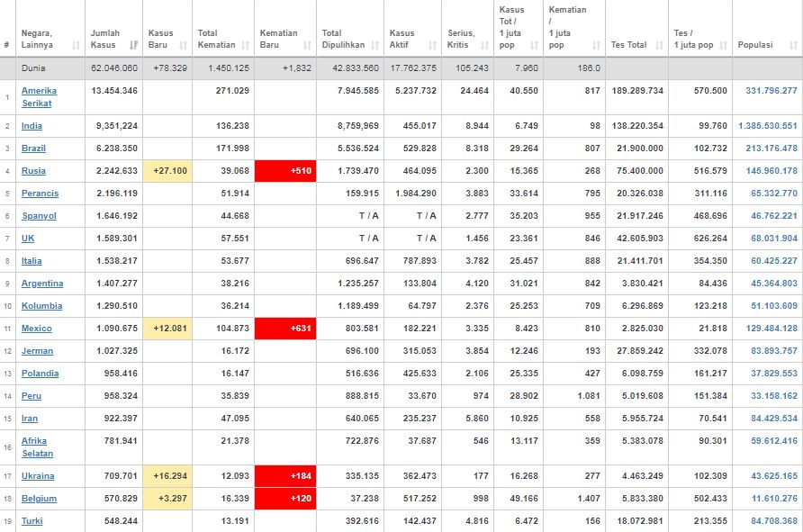Screen dimensions: 803x532
Task: Click the Peru country link
Action: (x=32, y=396)
